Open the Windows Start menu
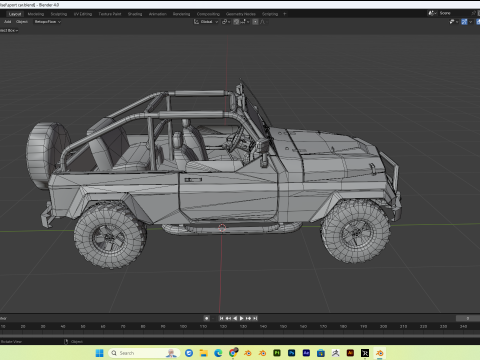The width and height of the screenshot is (480, 360). (x=99, y=353)
